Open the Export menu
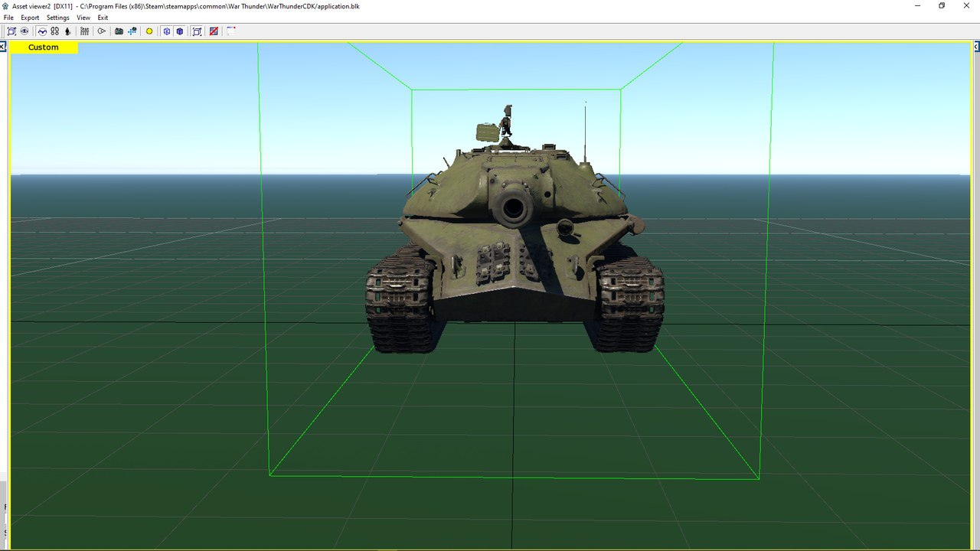 pos(30,18)
